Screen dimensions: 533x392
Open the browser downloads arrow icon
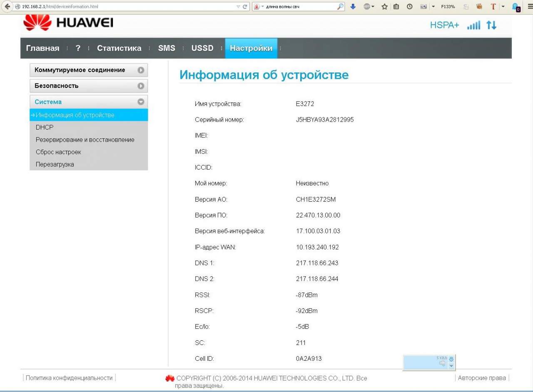[x=353, y=7]
